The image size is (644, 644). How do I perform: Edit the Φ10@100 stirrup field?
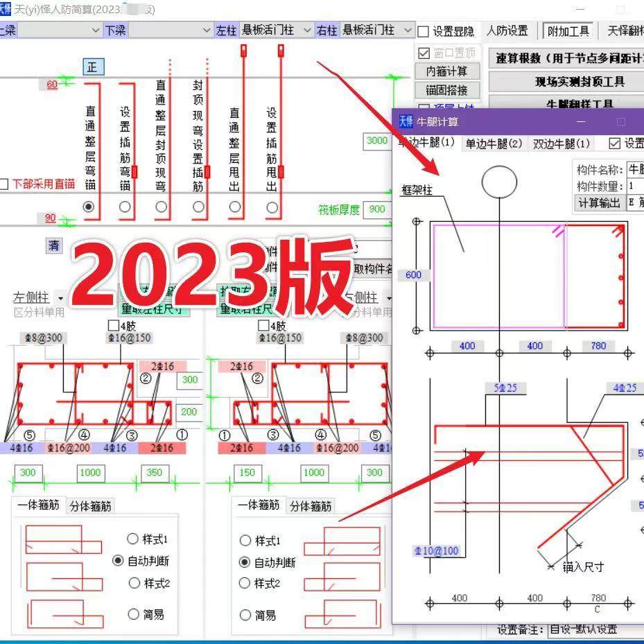point(437,551)
